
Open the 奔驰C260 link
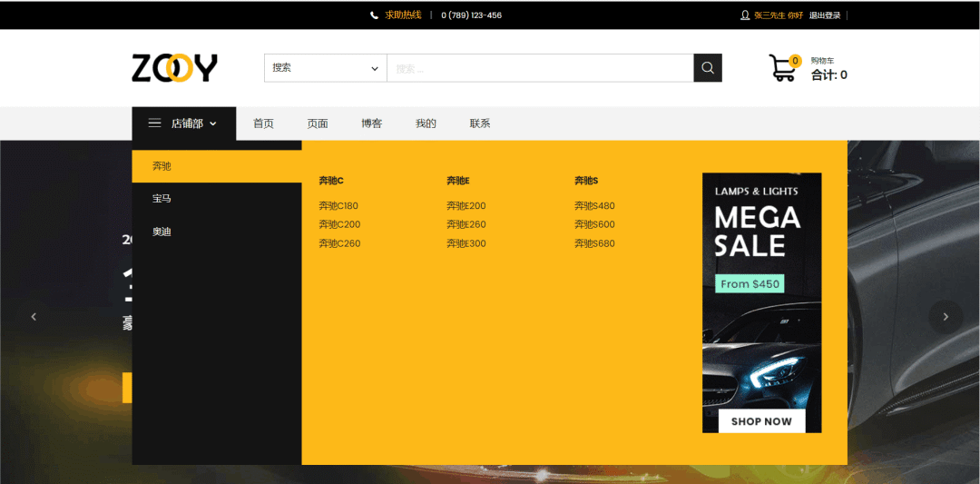(x=339, y=243)
